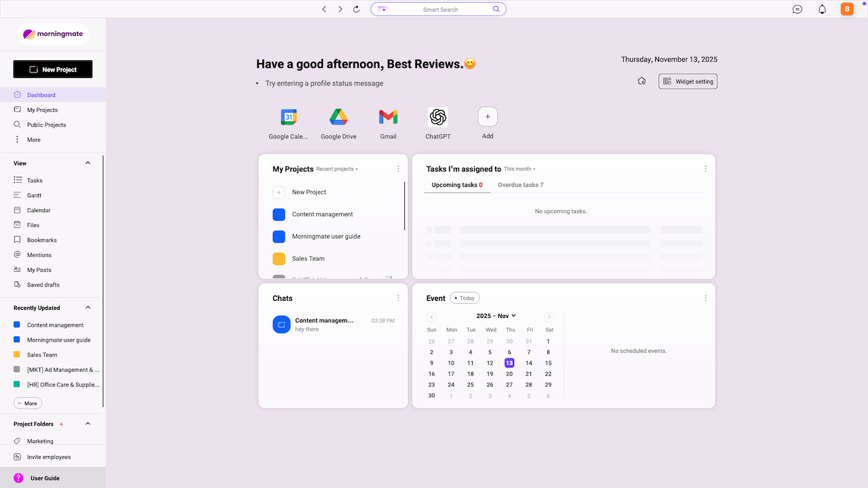Open Widget setting
This screenshot has width=868, height=488.
pyautogui.click(x=688, y=81)
